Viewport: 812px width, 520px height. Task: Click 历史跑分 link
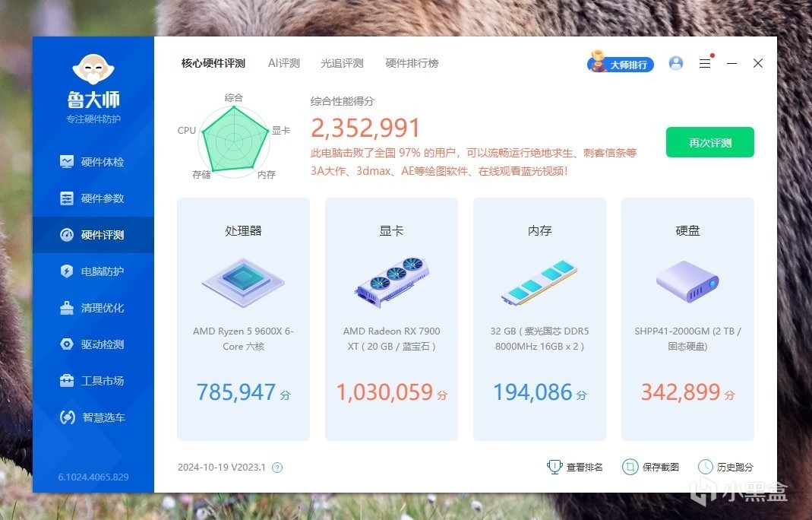[735, 467]
